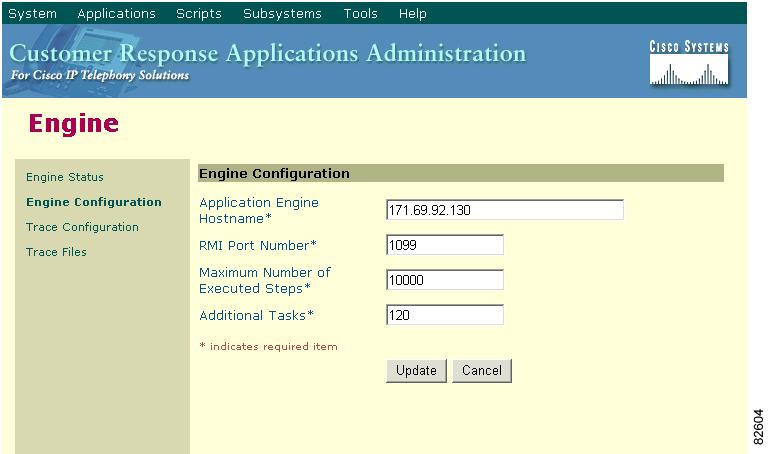
Task: Click the Customer Response Applications Administration title
Action: coord(267,53)
